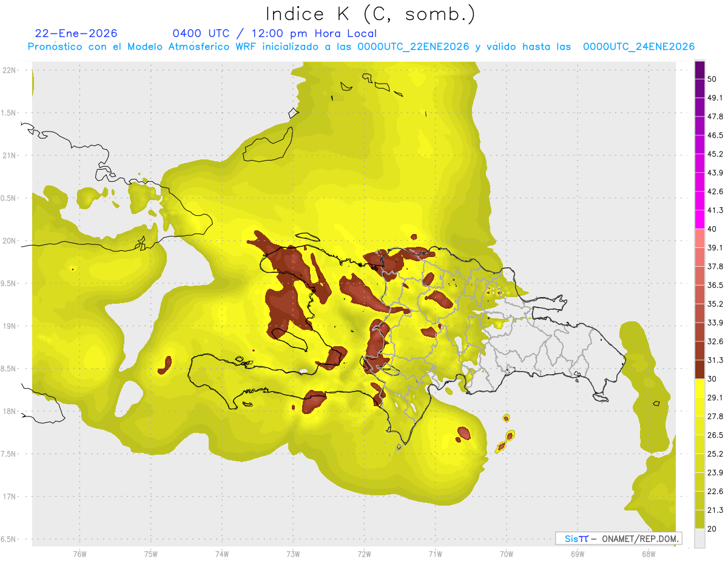Click legend value '41.3'
728x562 pixels.
(x=715, y=210)
